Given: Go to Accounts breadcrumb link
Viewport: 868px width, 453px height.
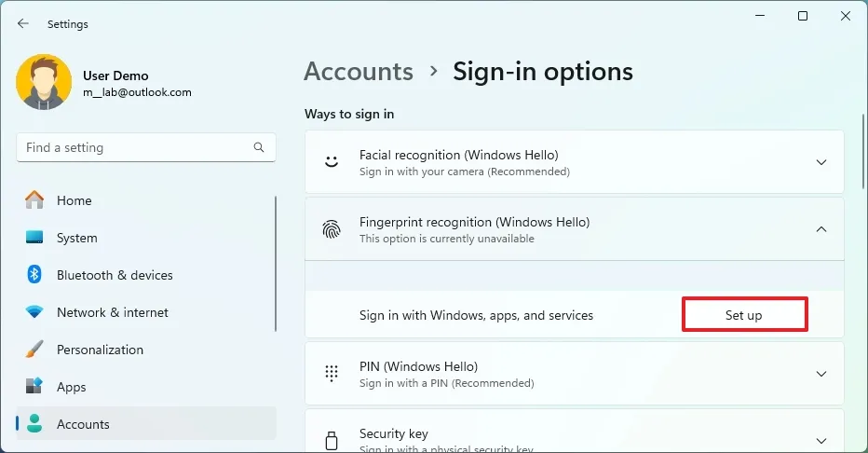Looking at the screenshot, I should [x=359, y=72].
